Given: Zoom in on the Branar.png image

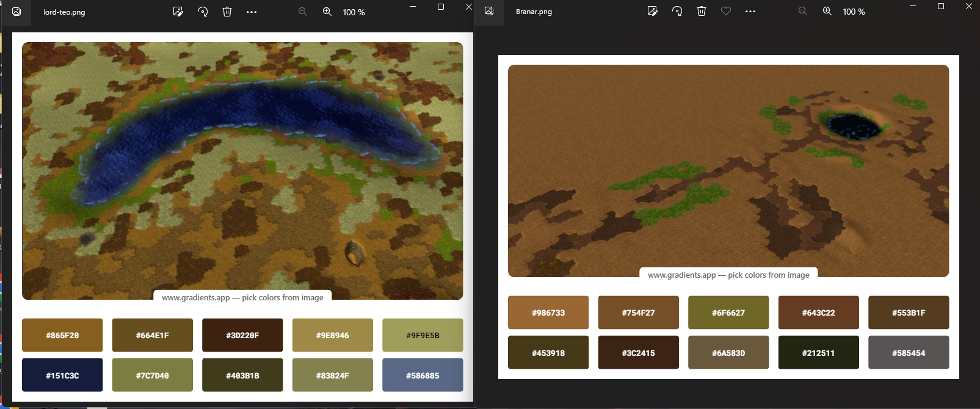Looking at the screenshot, I should (x=827, y=11).
